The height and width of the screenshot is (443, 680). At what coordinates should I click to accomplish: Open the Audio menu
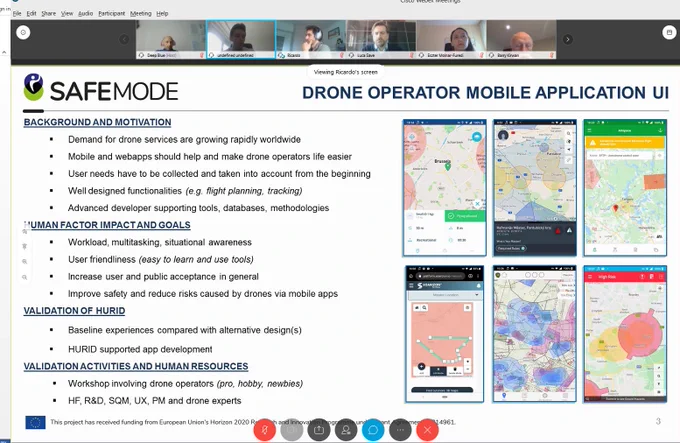pos(85,13)
